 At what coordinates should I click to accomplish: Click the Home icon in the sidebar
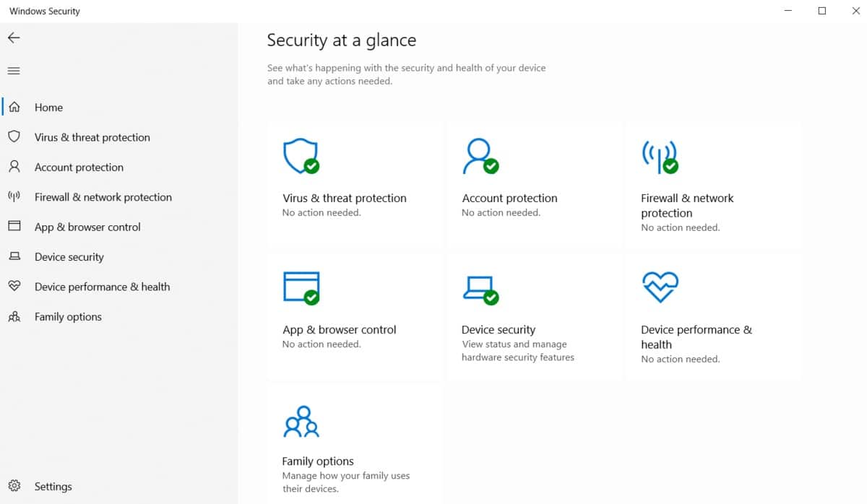coord(14,107)
